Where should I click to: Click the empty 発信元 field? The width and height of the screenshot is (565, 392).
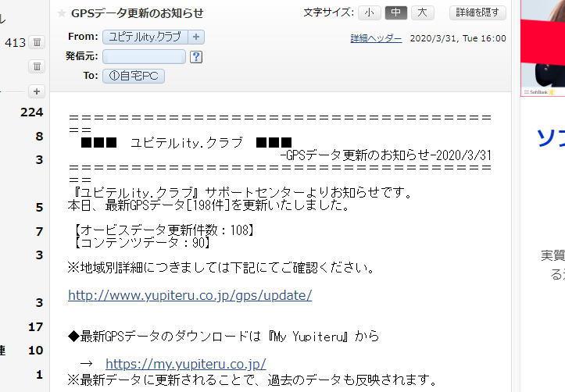tap(144, 57)
